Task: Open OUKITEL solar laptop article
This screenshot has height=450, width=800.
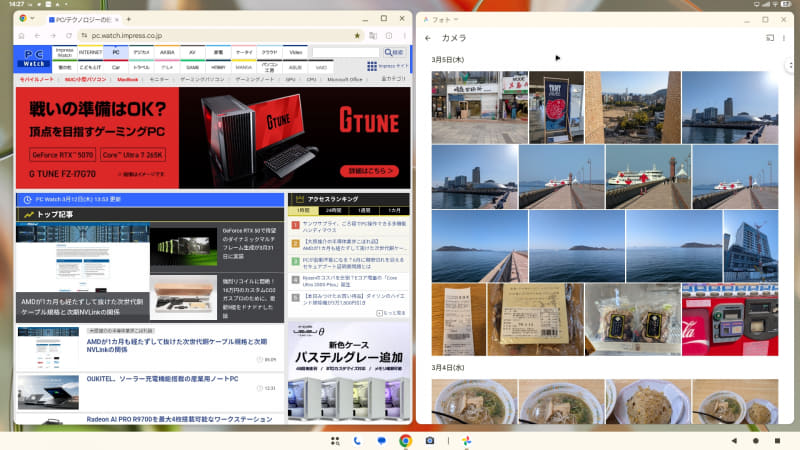Action: 162,379
